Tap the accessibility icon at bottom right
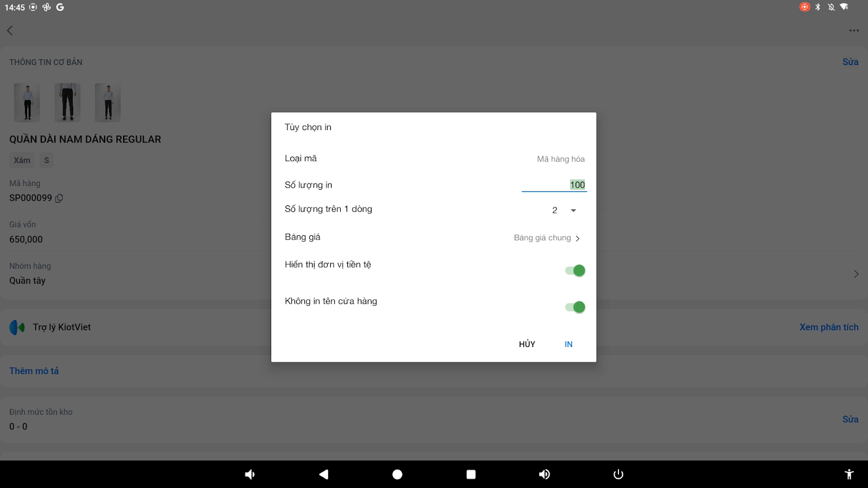 pyautogui.click(x=849, y=474)
